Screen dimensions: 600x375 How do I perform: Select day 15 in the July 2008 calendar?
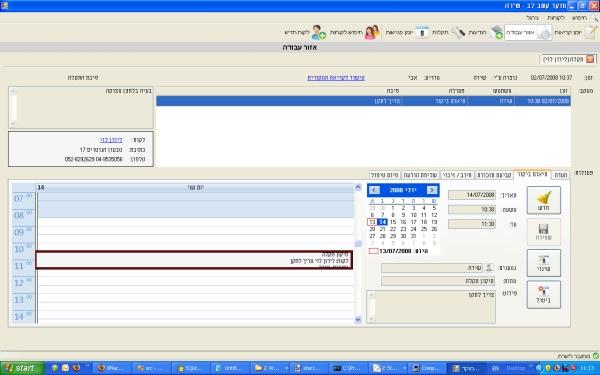(x=393, y=222)
